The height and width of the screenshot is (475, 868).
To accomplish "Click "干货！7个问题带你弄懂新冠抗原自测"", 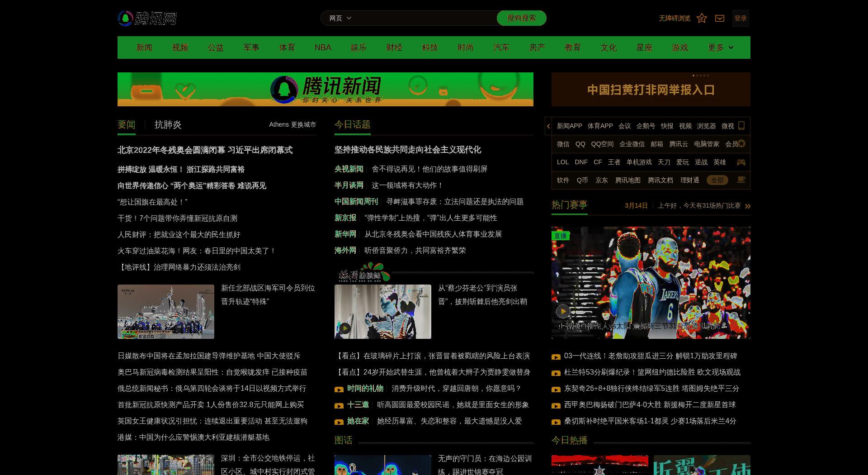I will pos(177,218).
